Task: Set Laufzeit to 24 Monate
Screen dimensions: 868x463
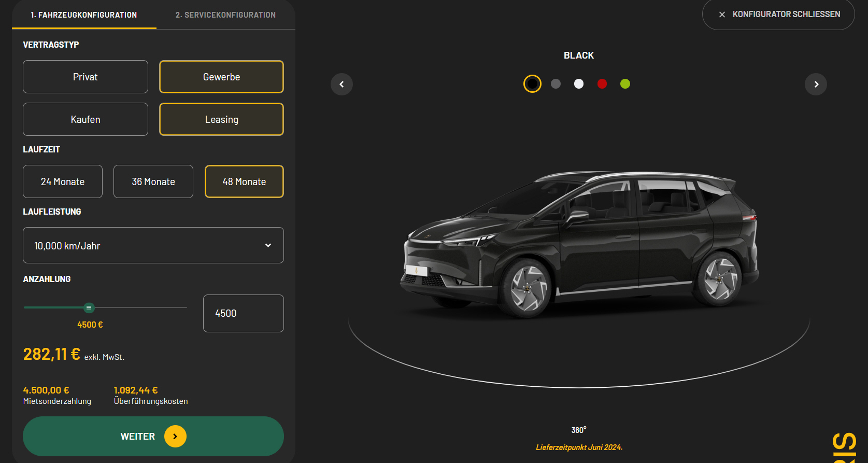Action: [63, 181]
